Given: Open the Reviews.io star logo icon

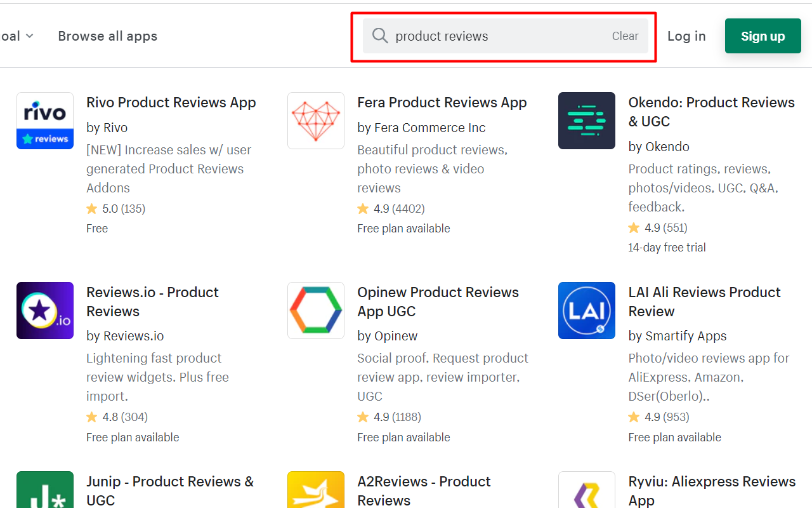Looking at the screenshot, I should 45,311.
